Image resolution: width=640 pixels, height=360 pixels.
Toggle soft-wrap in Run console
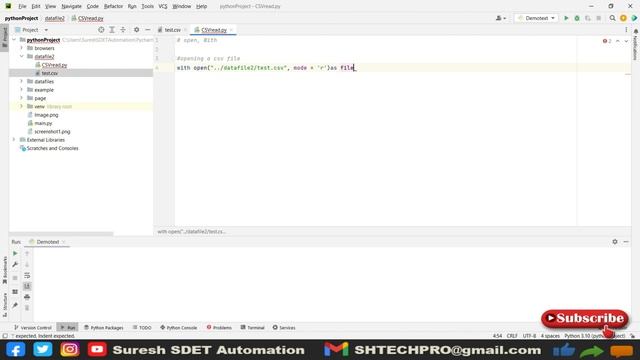pos(27,276)
